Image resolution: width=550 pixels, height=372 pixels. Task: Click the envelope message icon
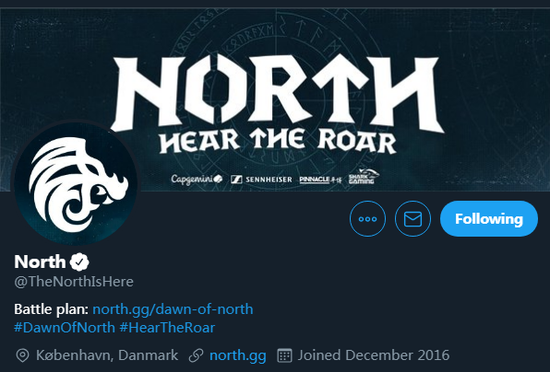click(x=413, y=219)
